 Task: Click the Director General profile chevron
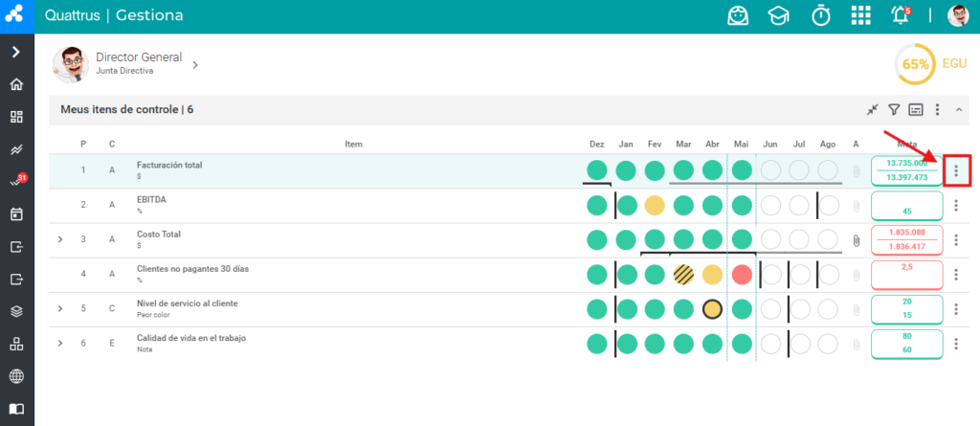coord(195,65)
